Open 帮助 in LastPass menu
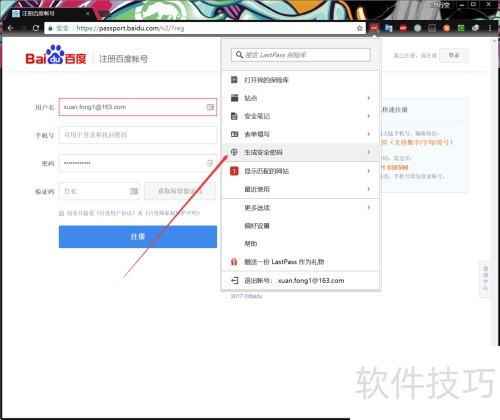500x420 pixels. tap(301, 244)
